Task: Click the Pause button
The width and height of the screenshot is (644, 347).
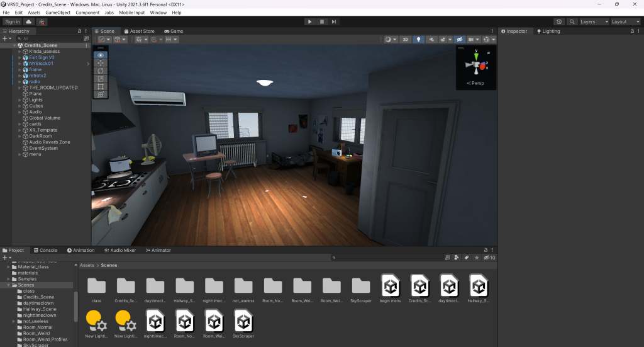Action: click(322, 22)
